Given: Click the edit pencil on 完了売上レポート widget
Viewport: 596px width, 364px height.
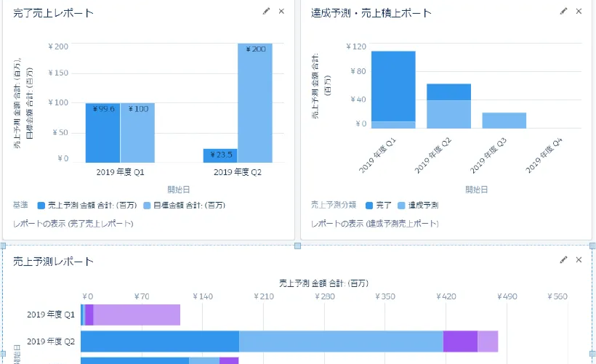Looking at the screenshot, I should pyautogui.click(x=267, y=11).
